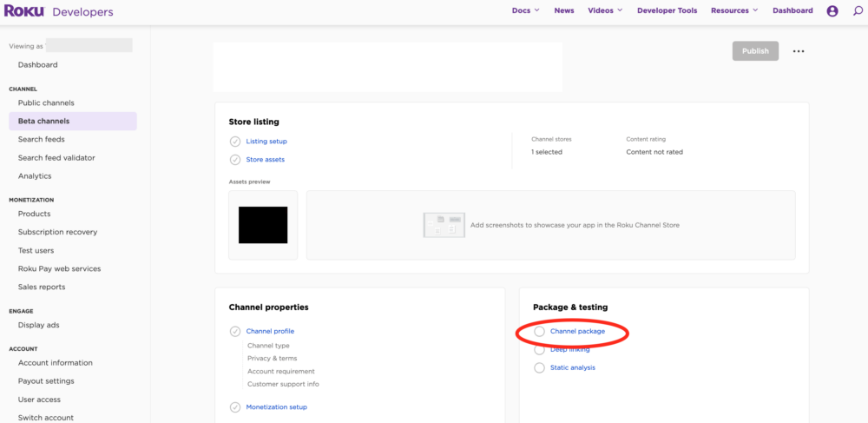Click the black asset preview thumbnail
The height and width of the screenshot is (423, 868).
coord(263,225)
